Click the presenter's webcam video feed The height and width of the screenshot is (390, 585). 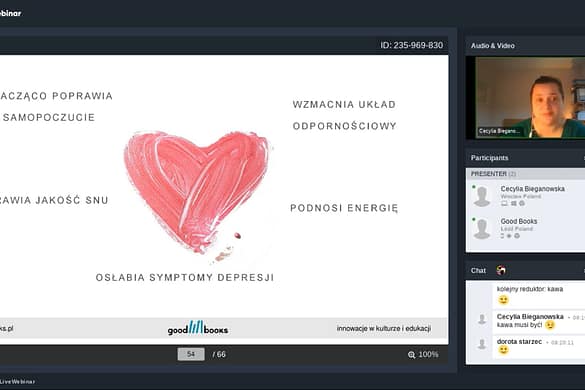click(530, 97)
